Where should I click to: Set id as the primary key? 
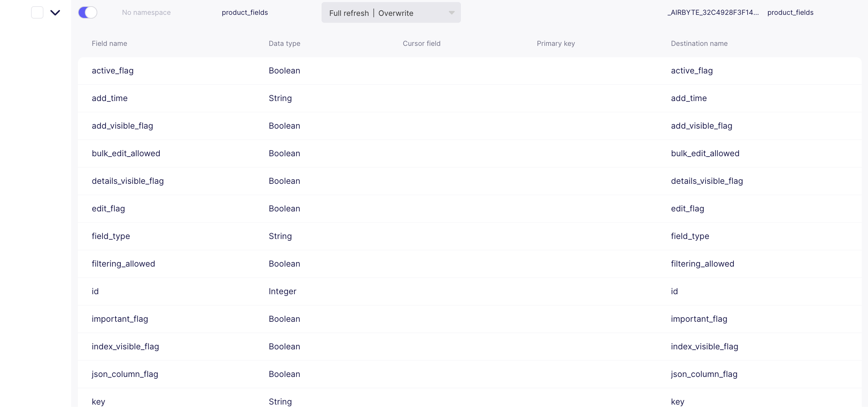click(555, 291)
